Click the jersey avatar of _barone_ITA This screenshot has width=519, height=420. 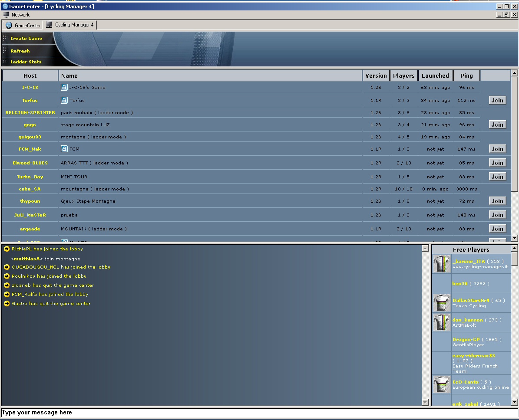coord(442,264)
